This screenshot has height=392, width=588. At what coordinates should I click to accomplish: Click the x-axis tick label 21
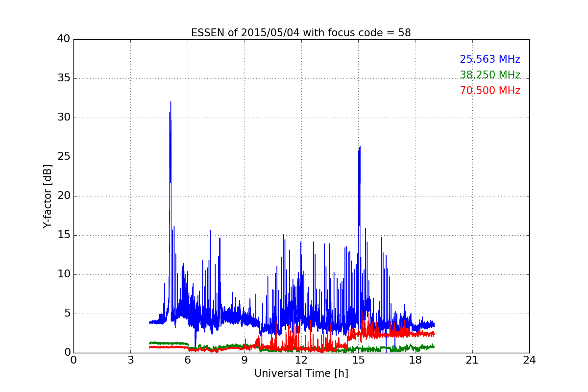(472, 360)
